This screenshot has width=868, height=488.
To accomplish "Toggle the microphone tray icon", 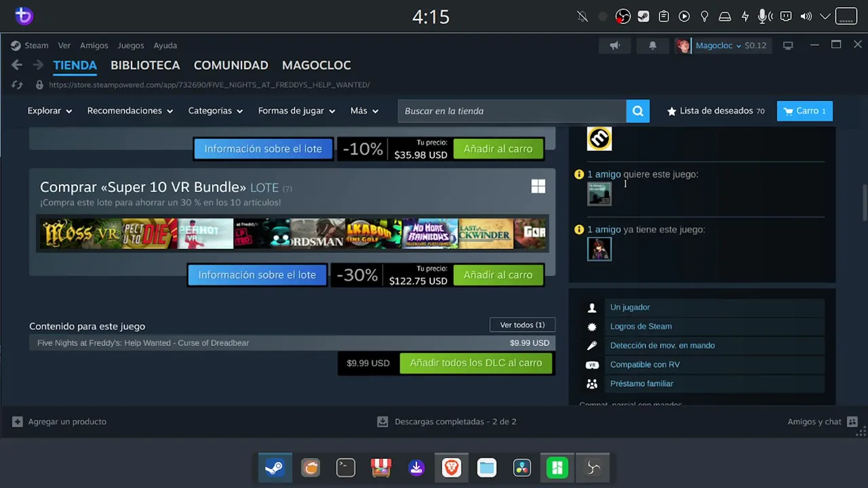I will point(766,17).
